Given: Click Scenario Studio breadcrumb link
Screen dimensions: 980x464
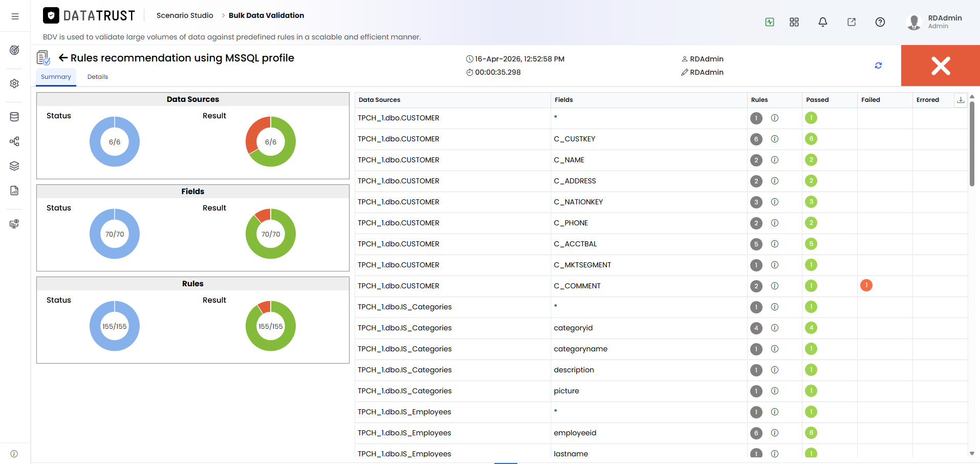Looking at the screenshot, I should [x=185, y=15].
